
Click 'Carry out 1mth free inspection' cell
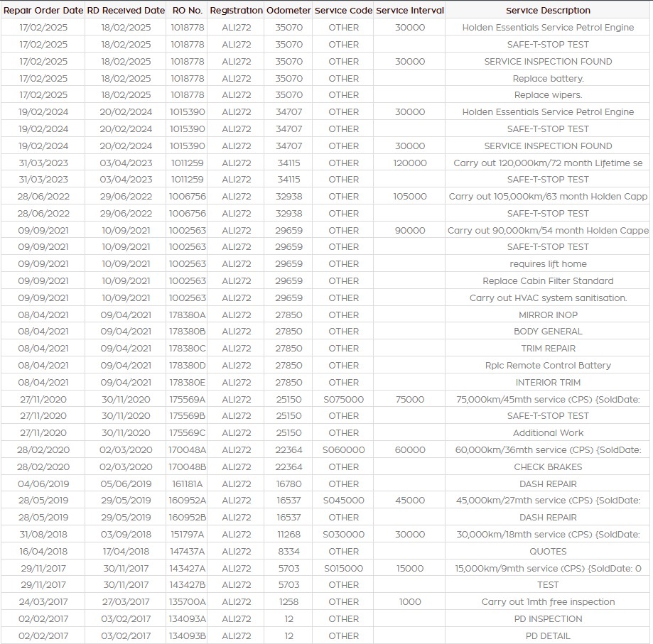pos(548,601)
